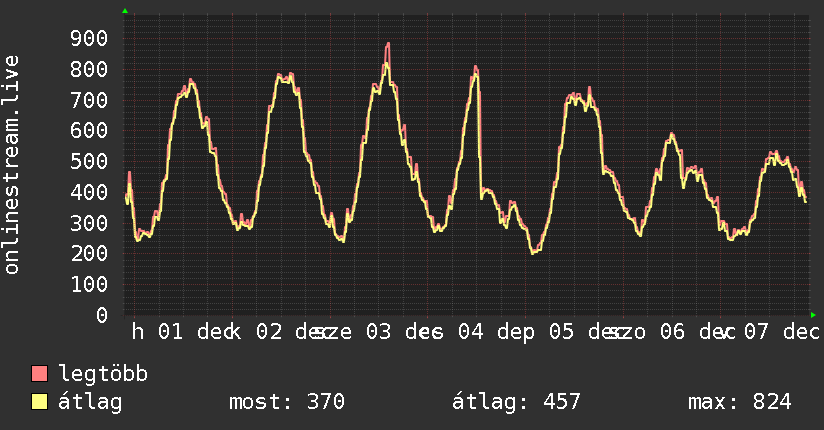
Task: Click the y-axis label 100
Action: point(89,284)
